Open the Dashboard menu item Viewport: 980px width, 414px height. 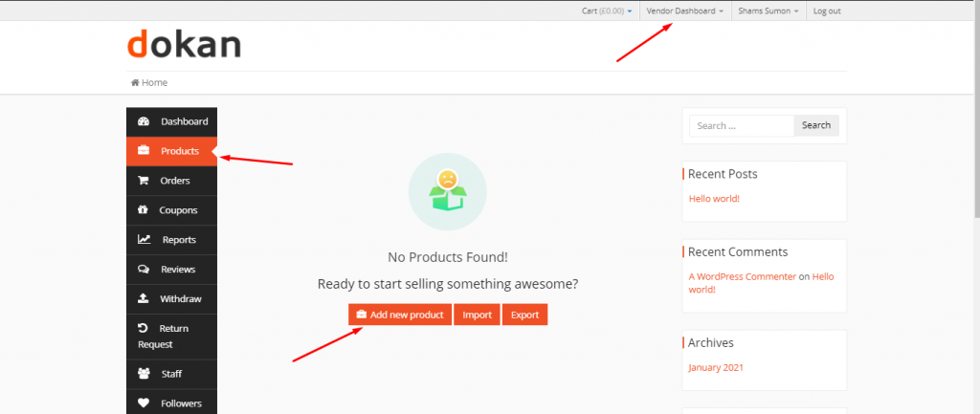172,121
